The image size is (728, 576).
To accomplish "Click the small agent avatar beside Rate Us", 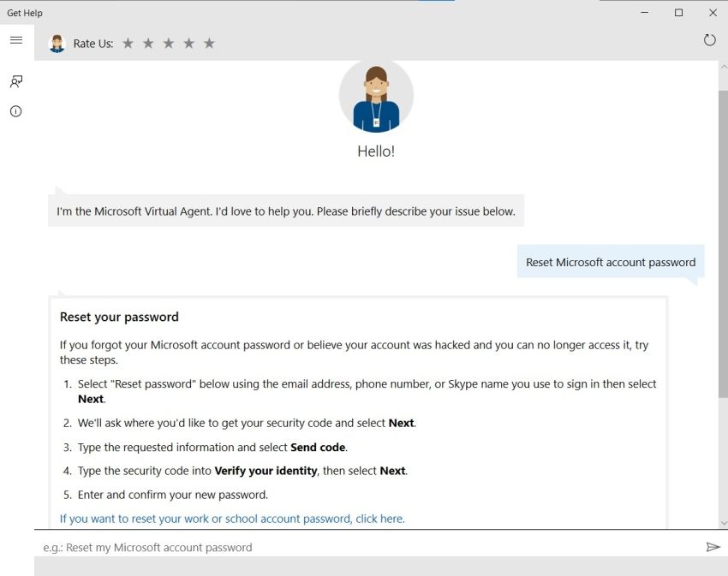I will (x=57, y=44).
